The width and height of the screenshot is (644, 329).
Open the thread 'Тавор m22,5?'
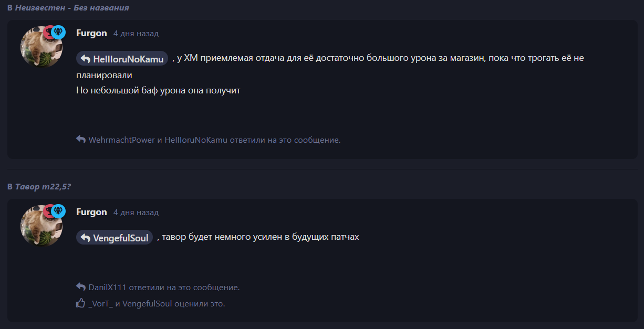click(43, 187)
